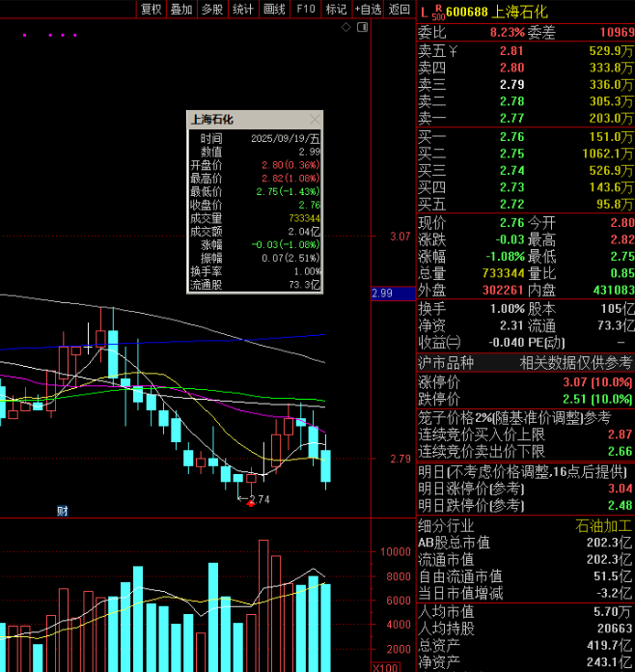635x672 pixels.
Task: Click the 连续竞价买入价上限 value 2.87
Action: point(620,434)
